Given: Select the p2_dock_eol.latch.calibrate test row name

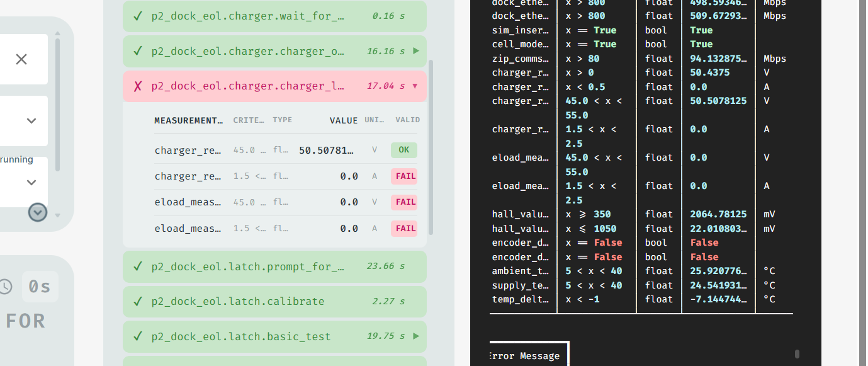Looking at the screenshot, I should (x=238, y=301).
